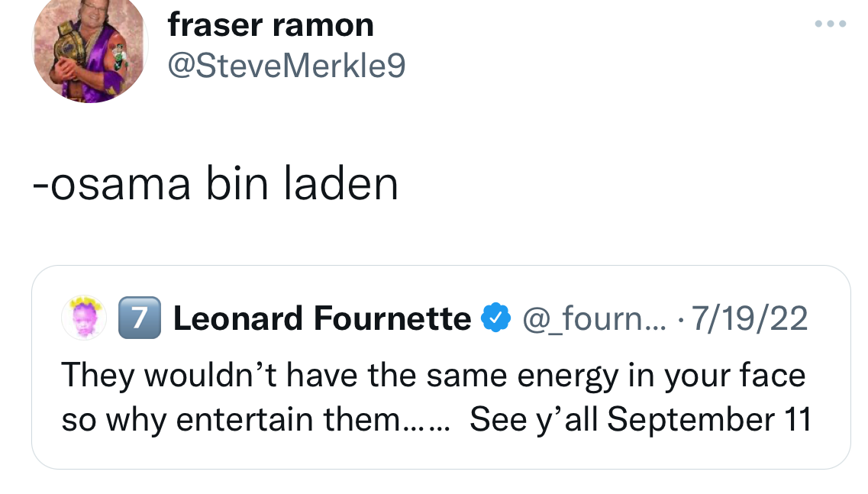868x494 pixels.
Task: Click the dots after "entertain them"
Action: (429, 422)
